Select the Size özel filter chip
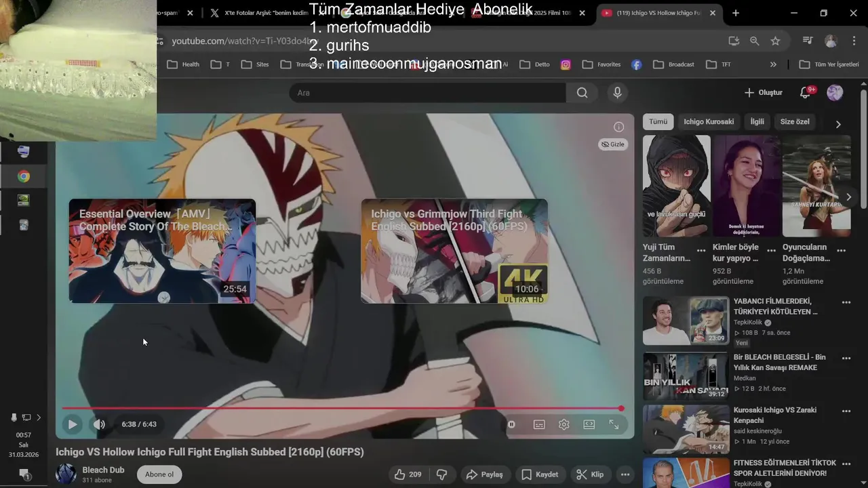Screen dimensions: 868x488 coord(795,122)
